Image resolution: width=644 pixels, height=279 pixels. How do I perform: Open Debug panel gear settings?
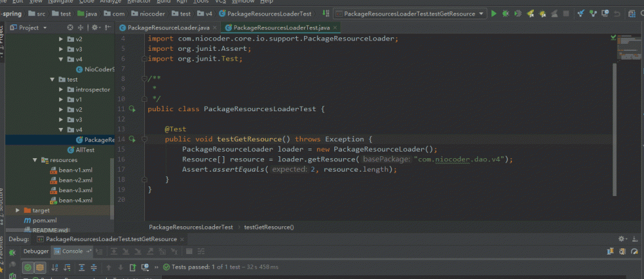coord(623,239)
